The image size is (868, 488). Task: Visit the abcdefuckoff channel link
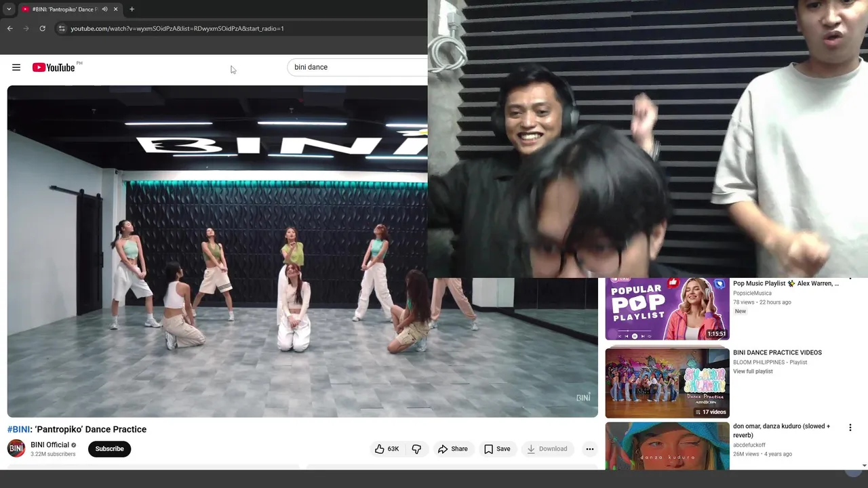tap(749, 445)
